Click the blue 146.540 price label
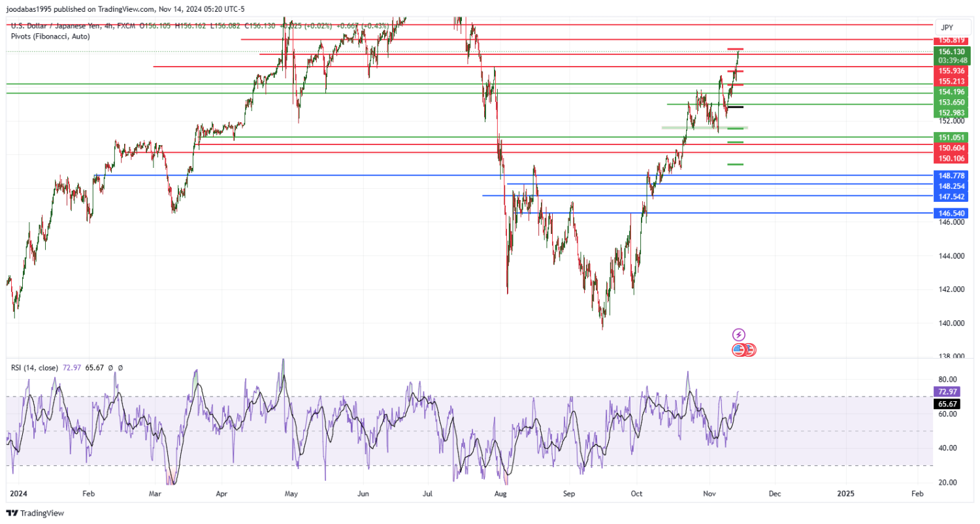 click(x=952, y=213)
